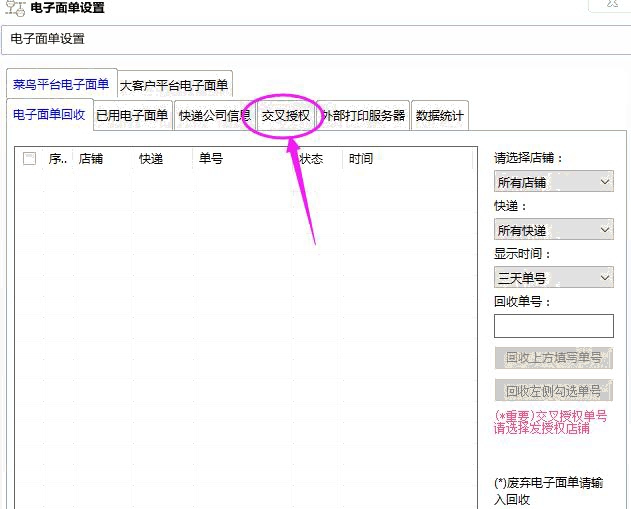Switch to the 菜鸟平台电子面单 tab

[x=61, y=85]
